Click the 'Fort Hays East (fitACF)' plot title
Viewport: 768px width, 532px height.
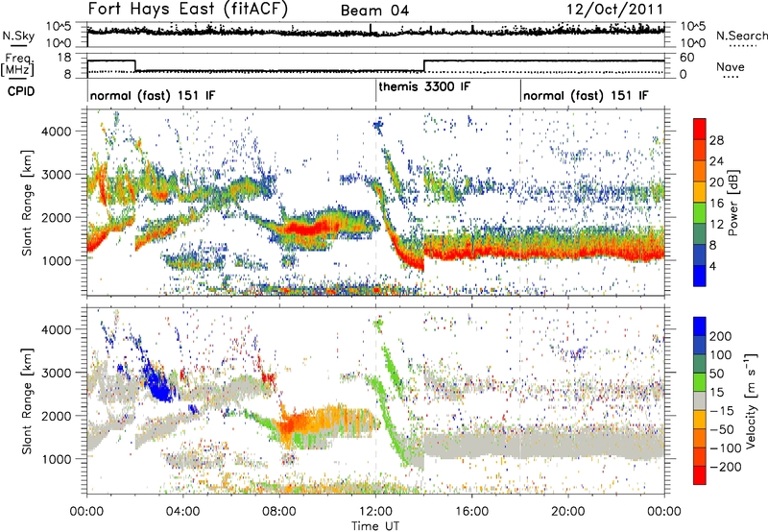click(188, 10)
